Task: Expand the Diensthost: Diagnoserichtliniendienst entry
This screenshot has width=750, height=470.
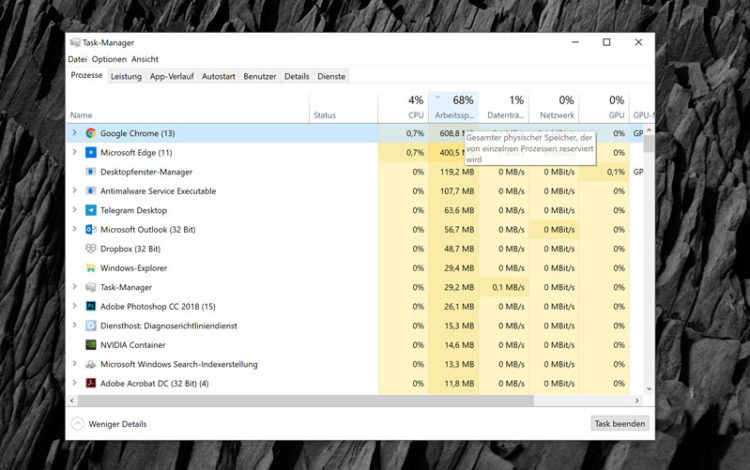Action: click(x=75, y=325)
